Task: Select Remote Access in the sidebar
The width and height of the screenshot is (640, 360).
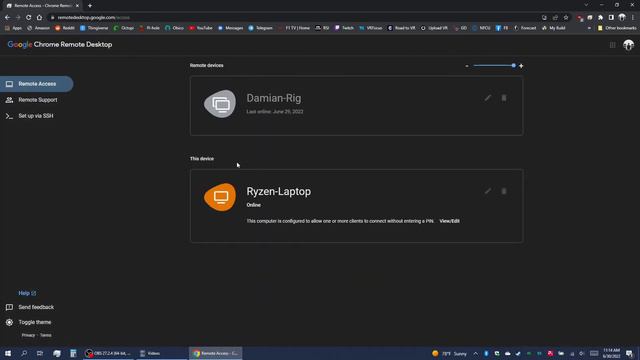Action: pyautogui.click(x=37, y=84)
